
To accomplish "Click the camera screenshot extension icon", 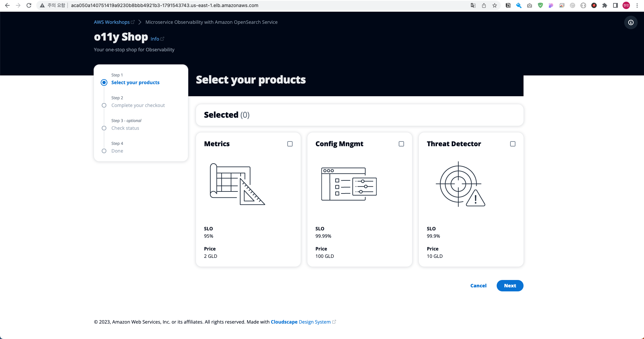I will point(530,5).
